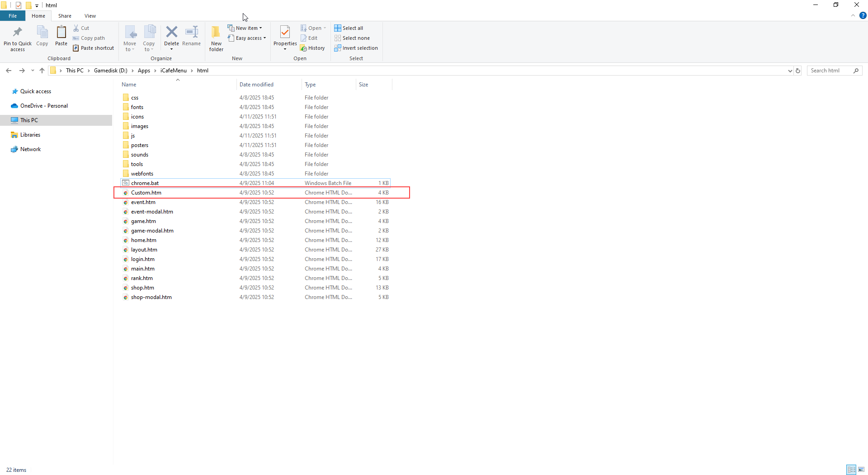Go up one folder level with up arrow

tap(42, 71)
